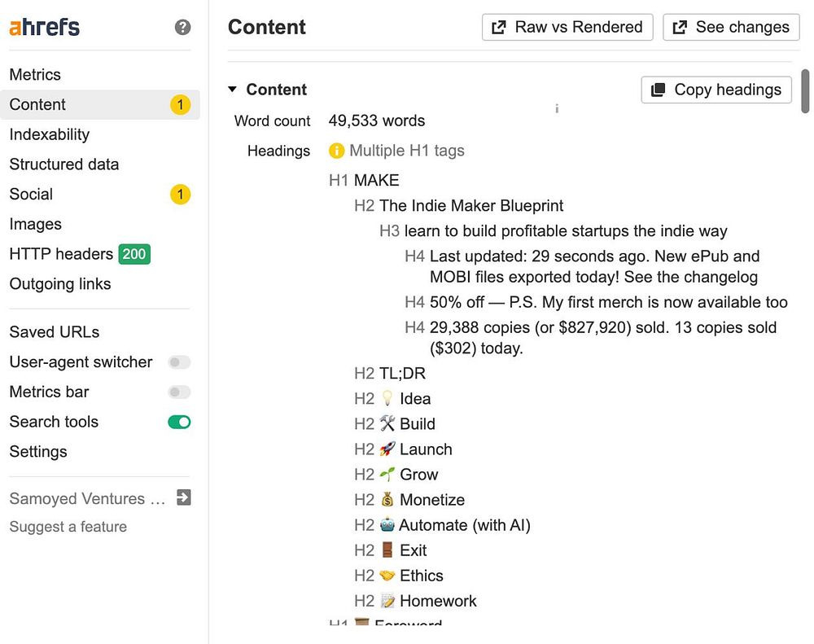Click the vertical scrollbar thumb

click(805, 91)
